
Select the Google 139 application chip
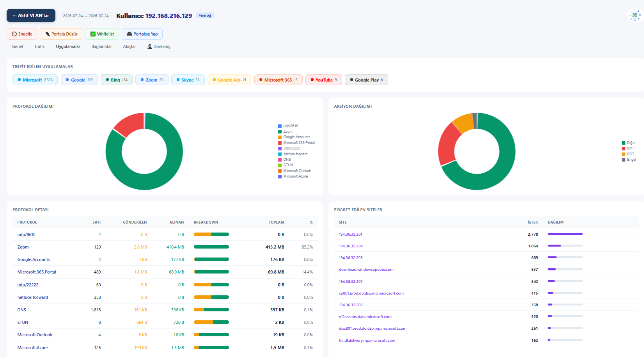pos(79,80)
